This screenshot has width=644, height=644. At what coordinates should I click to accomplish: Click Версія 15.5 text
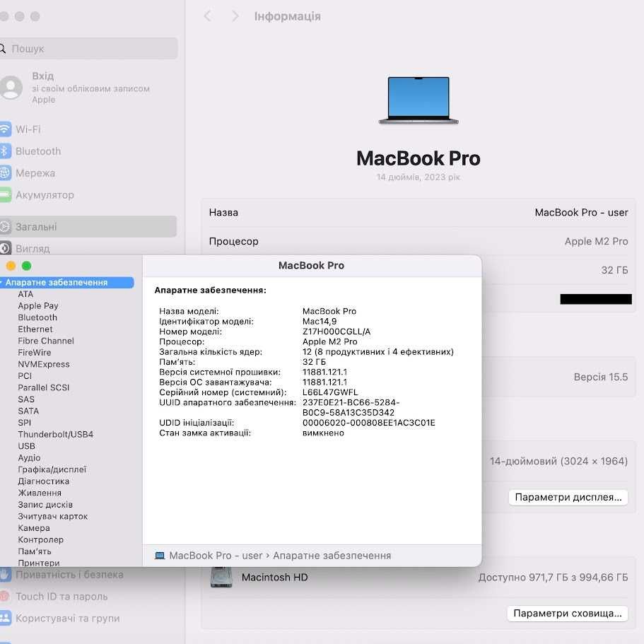(x=600, y=377)
